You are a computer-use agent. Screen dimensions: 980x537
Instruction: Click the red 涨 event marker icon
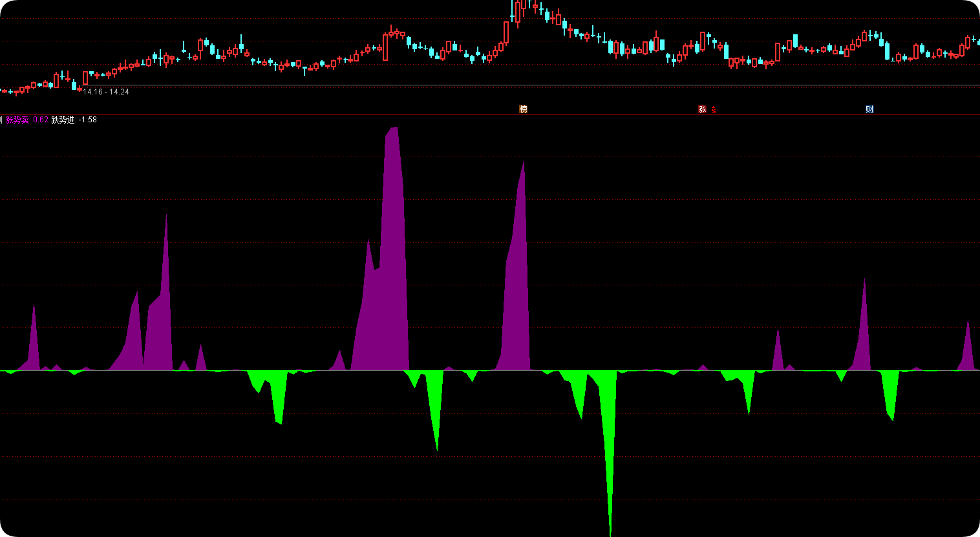click(702, 109)
